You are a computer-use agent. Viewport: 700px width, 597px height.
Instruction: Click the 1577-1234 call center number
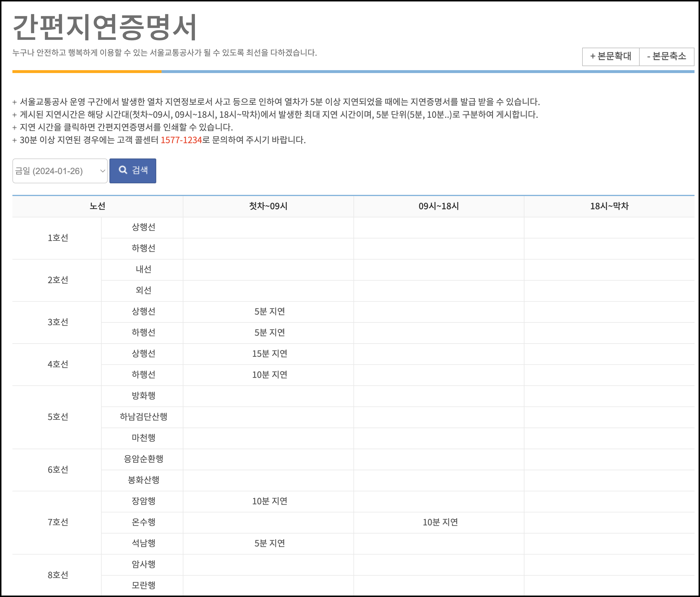(x=181, y=140)
